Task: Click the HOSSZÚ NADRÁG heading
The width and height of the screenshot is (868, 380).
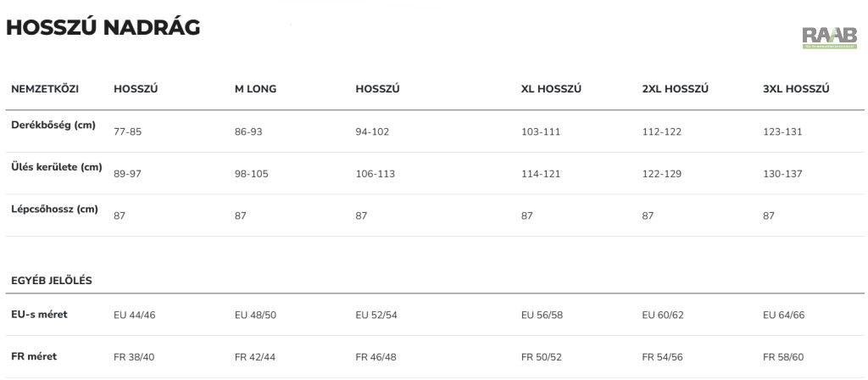Action: 103,28
